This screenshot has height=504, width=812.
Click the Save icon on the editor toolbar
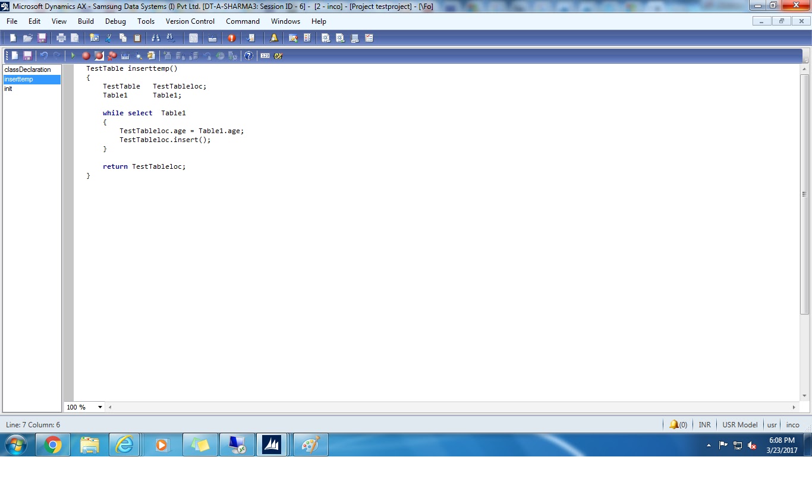(28, 55)
